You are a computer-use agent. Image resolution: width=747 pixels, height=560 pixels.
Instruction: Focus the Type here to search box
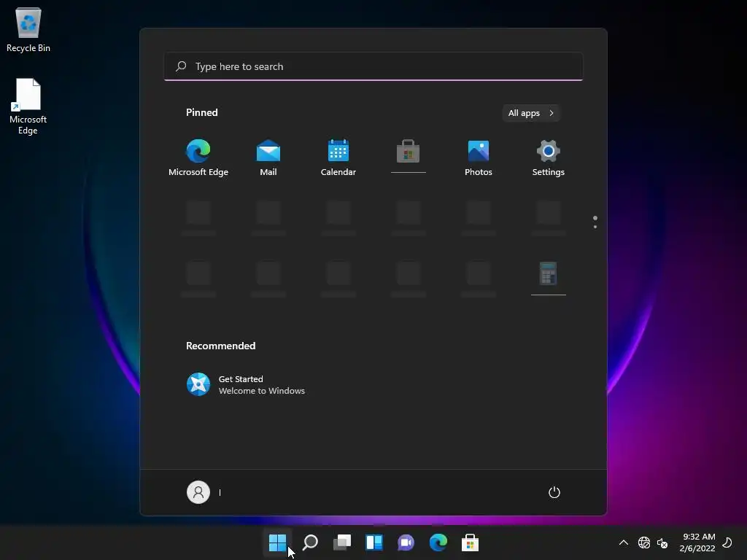pyautogui.click(x=373, y=66)
